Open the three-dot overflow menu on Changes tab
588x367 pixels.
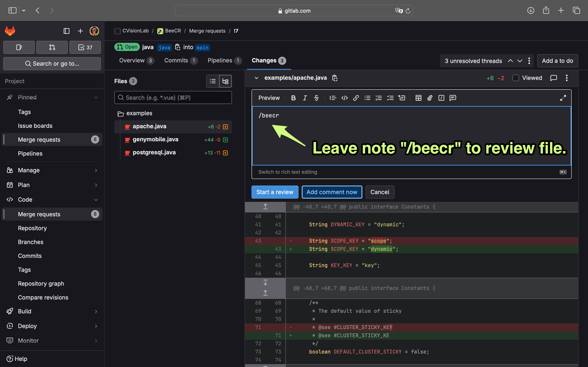pos(529,61)
